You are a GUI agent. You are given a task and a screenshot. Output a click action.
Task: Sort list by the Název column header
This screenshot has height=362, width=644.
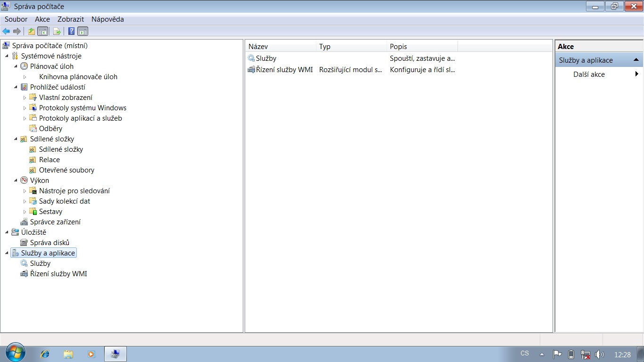pos(281,47)
